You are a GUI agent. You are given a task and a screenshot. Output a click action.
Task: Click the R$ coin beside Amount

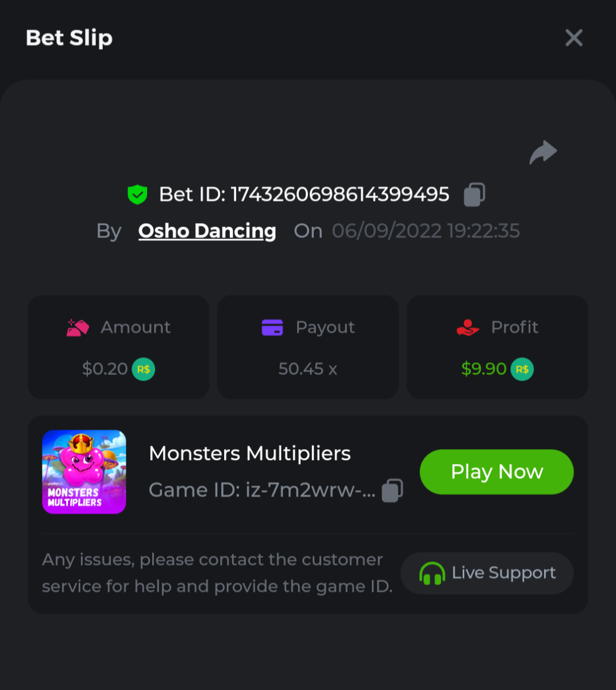(144, 369)
